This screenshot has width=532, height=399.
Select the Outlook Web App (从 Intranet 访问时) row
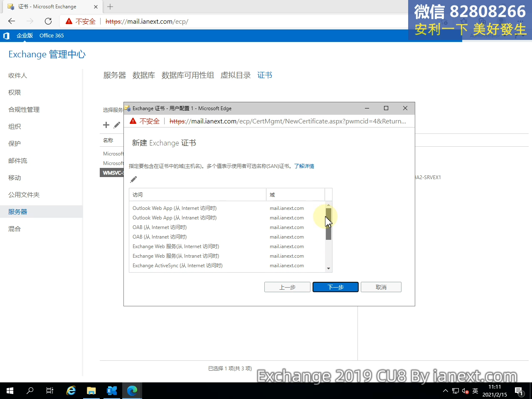(227, 218)
